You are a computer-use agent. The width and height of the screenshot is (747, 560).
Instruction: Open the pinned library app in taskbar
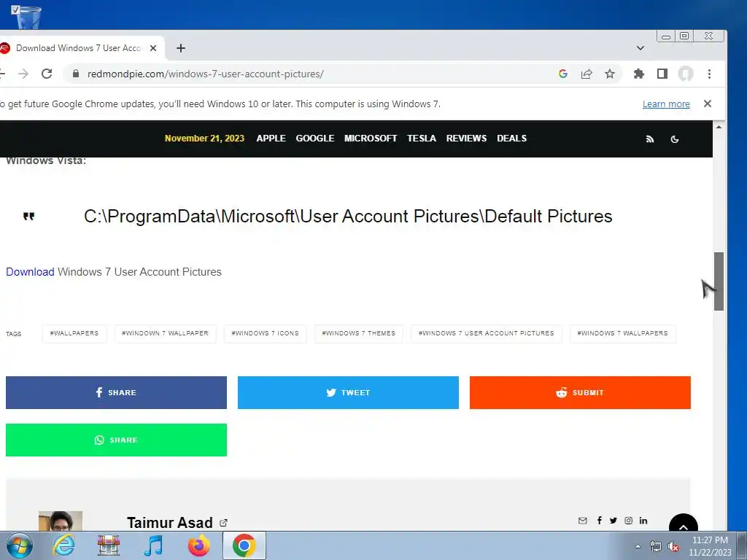109,545
